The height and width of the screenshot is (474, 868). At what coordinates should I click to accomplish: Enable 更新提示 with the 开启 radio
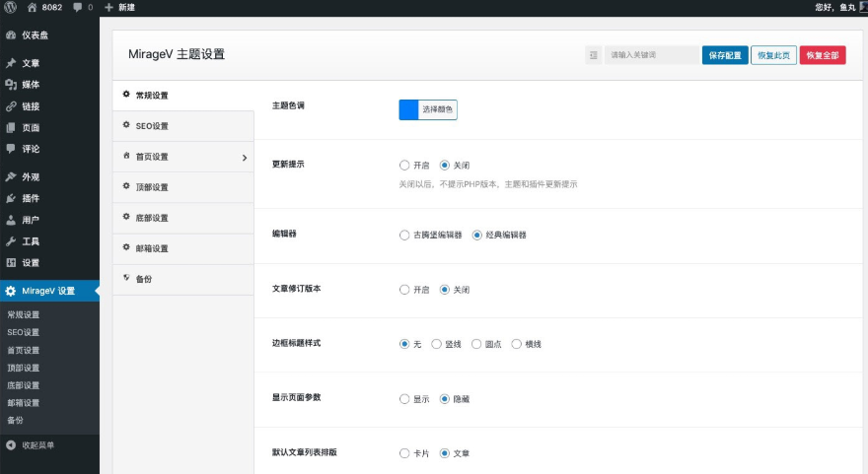click(404, 165)
